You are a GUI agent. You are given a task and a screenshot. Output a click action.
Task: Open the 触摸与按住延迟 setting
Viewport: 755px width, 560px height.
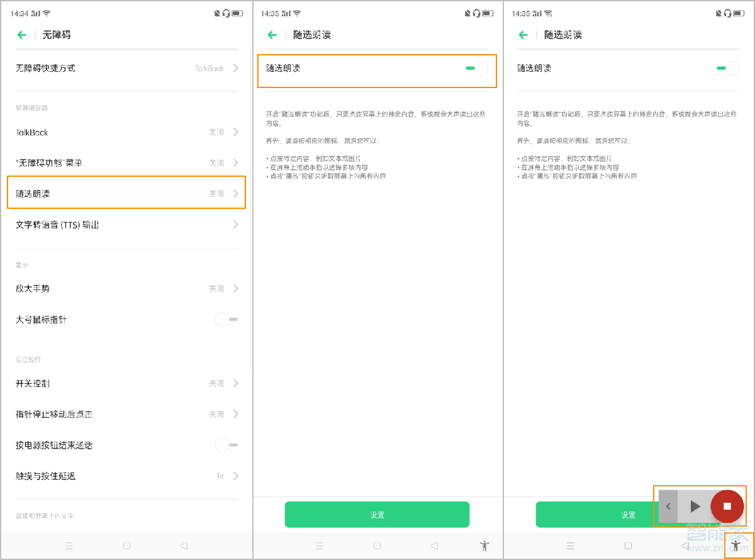click(x=126, y=476)
